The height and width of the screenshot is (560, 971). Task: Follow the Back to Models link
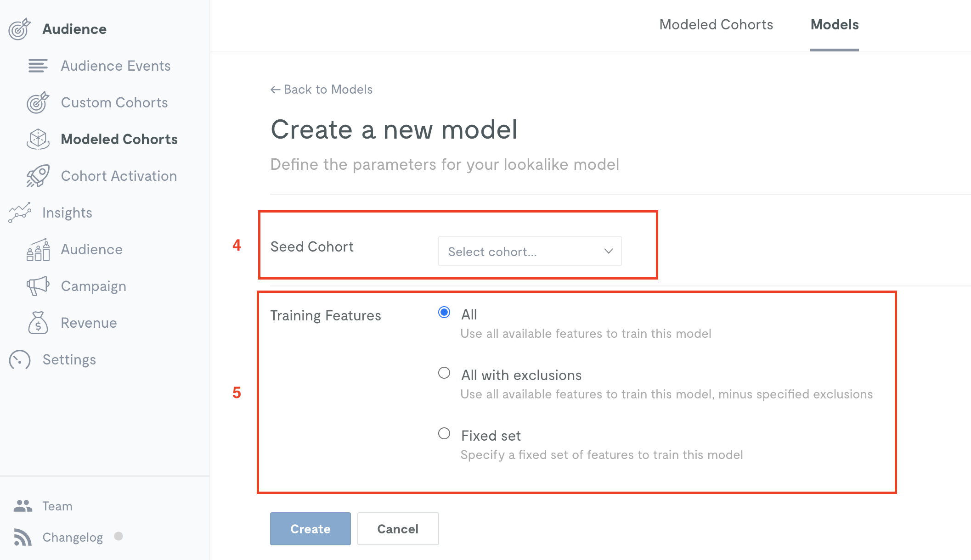tap(328, 90)
